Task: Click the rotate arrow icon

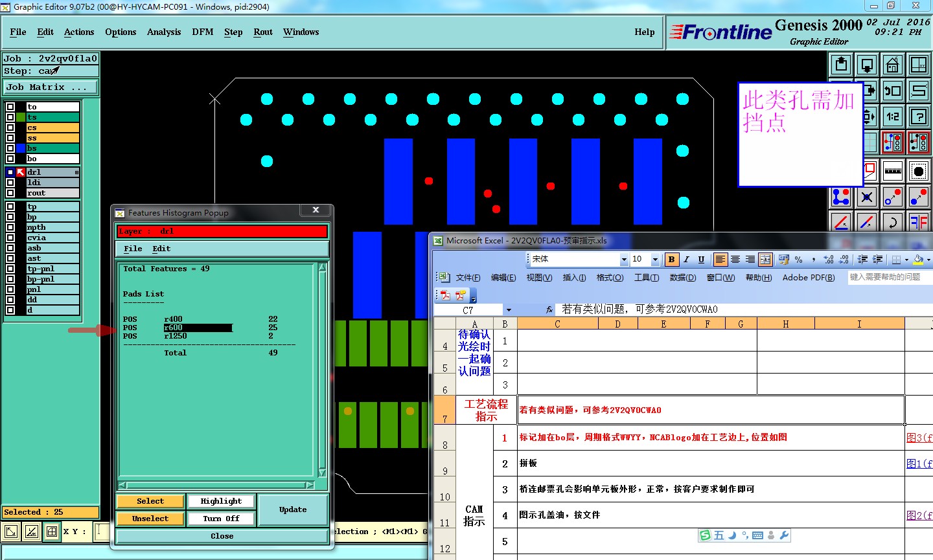Action: [x=893, y=222]
